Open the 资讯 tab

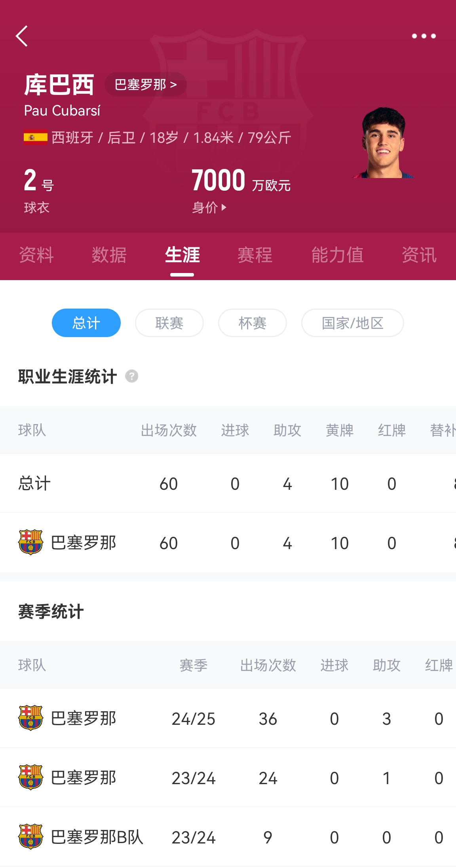(419, 255)
